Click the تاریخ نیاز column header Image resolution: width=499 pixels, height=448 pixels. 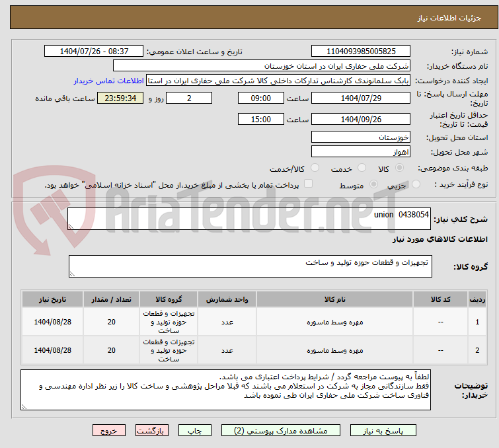click(x=52, y=299)
